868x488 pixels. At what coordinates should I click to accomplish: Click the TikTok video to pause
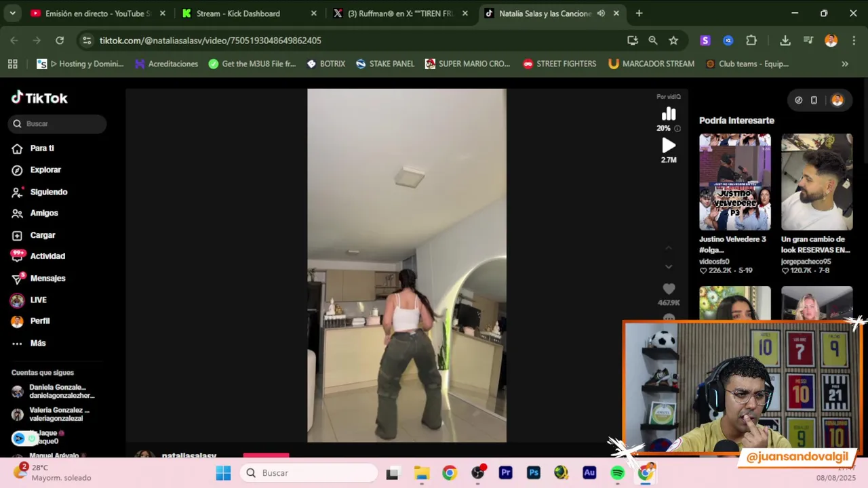tap(407, 266)
